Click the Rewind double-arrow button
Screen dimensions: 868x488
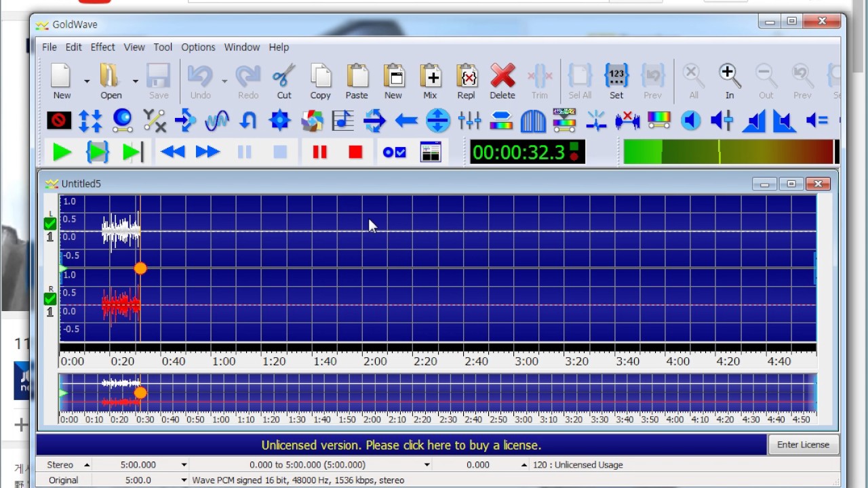click(x=172, y=152)
